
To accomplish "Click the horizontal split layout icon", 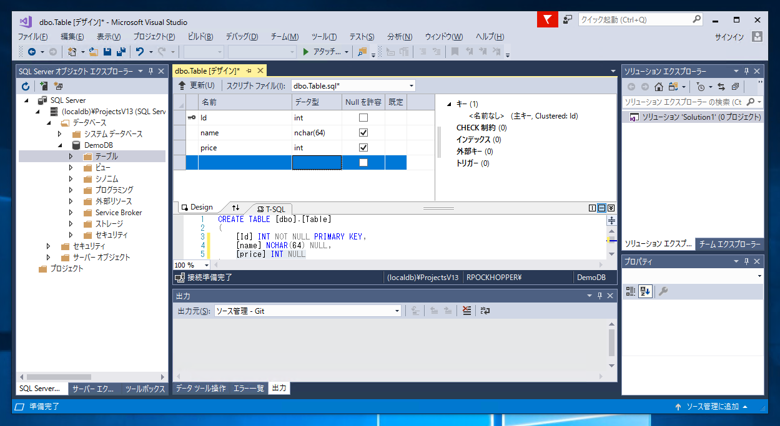I will (x=601, y=208).
